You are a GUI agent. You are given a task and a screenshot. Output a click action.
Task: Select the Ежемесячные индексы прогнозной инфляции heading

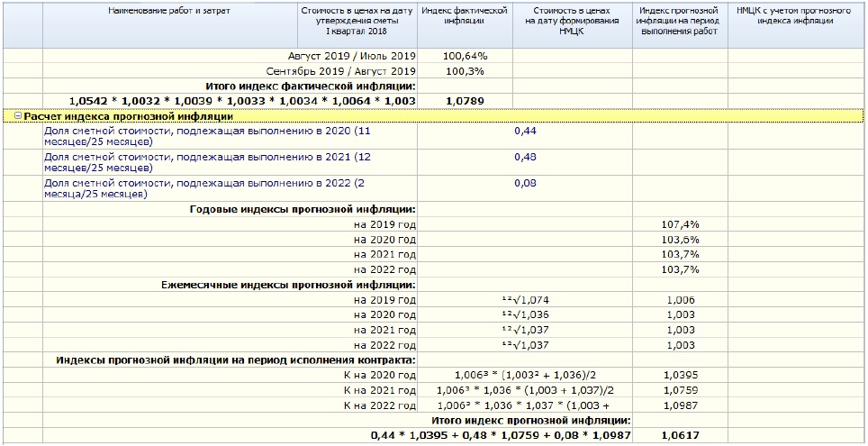[288, 284]
